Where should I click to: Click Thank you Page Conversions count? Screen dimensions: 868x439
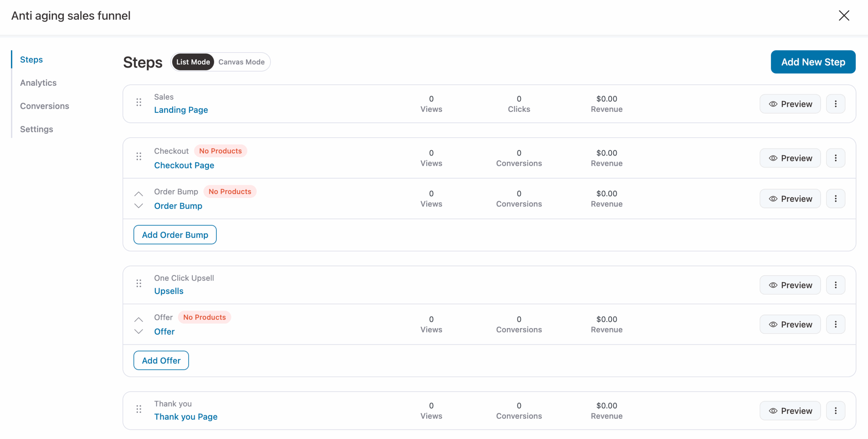519,406
